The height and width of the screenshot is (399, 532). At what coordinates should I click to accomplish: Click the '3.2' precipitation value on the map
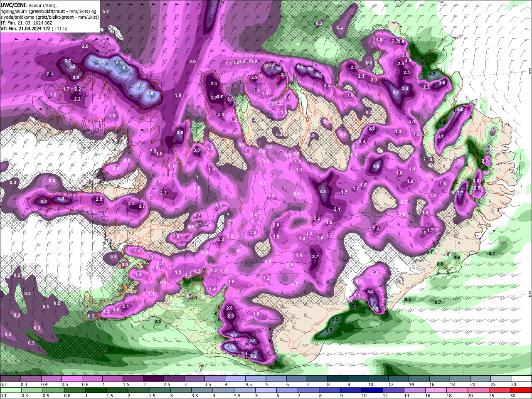point(44,202)
